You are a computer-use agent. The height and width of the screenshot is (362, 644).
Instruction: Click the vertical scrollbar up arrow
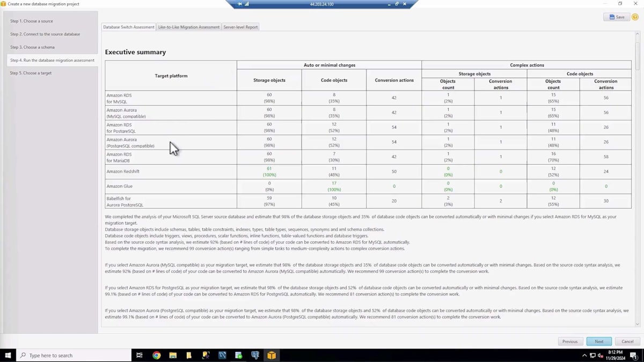point(637,34)
